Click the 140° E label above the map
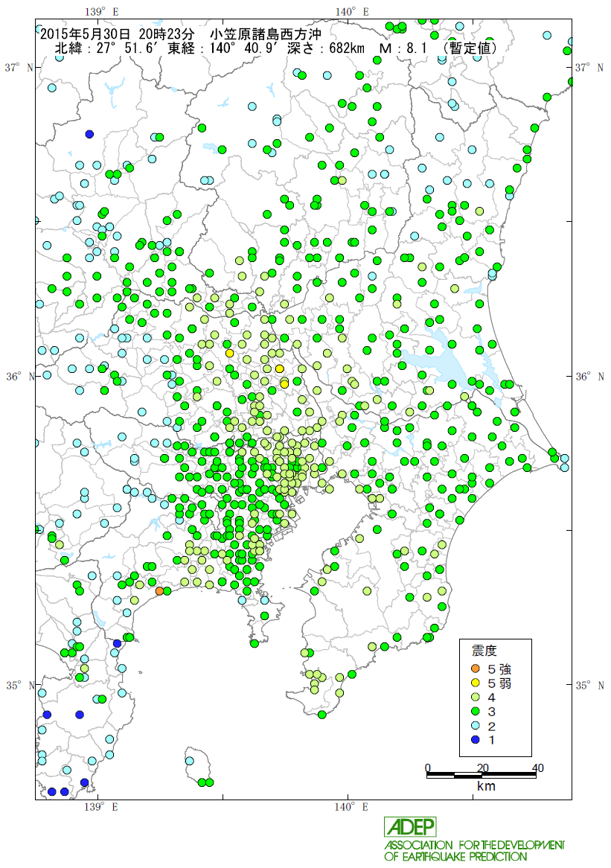Image resolution: width=611 pixels, height=868 pixels. click(352, 12)
